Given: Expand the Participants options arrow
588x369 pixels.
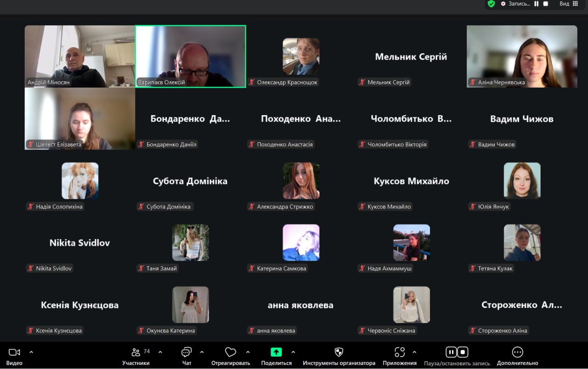Looking at the screenshot, I should (x=160, y=352).
